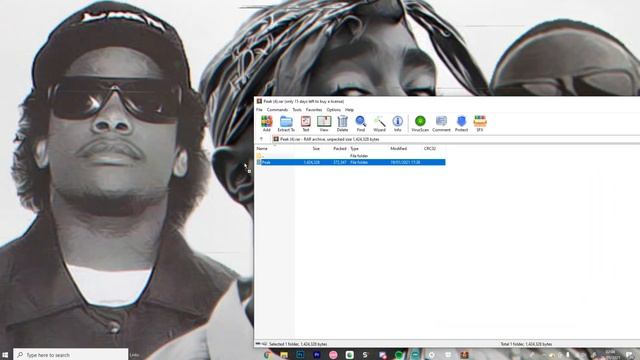This screenshot has height=360, width=640.
Task: Click the 'Type here to search' taskbar box
Action: [71, 355]
